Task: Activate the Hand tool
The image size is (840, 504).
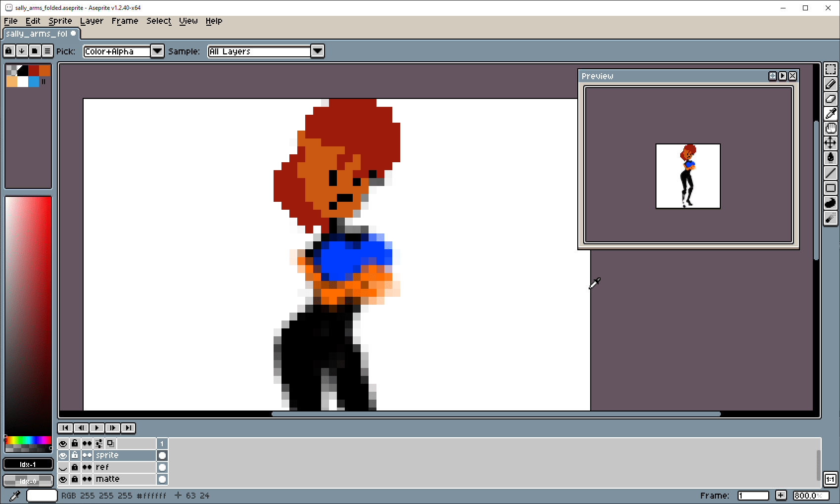Action: coord(830,129)
